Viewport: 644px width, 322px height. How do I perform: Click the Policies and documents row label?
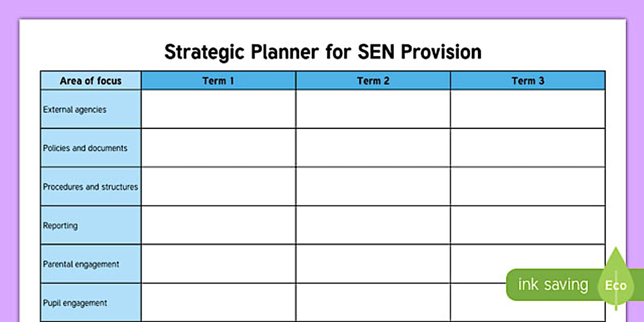[x=85, y=148]
